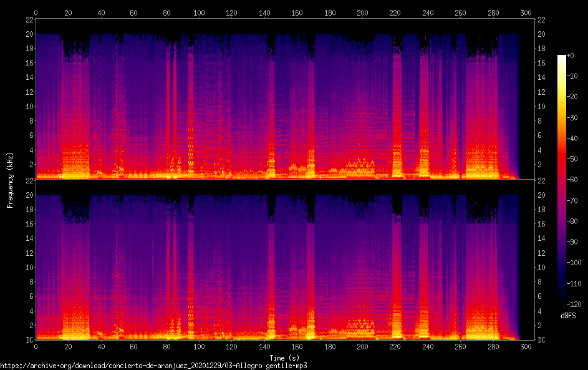Screen dimensions: 588x370
Task: Click the "+0" color scale label
Action: (570, 55)
